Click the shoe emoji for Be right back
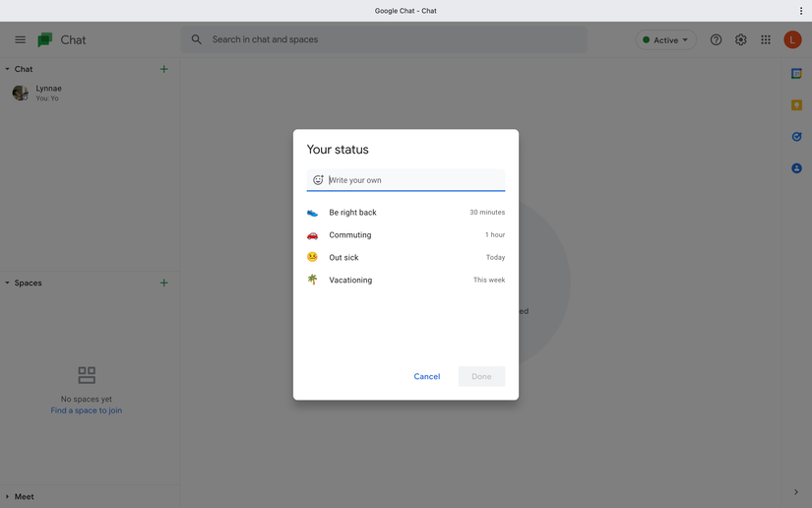 [x=312, y=213]
